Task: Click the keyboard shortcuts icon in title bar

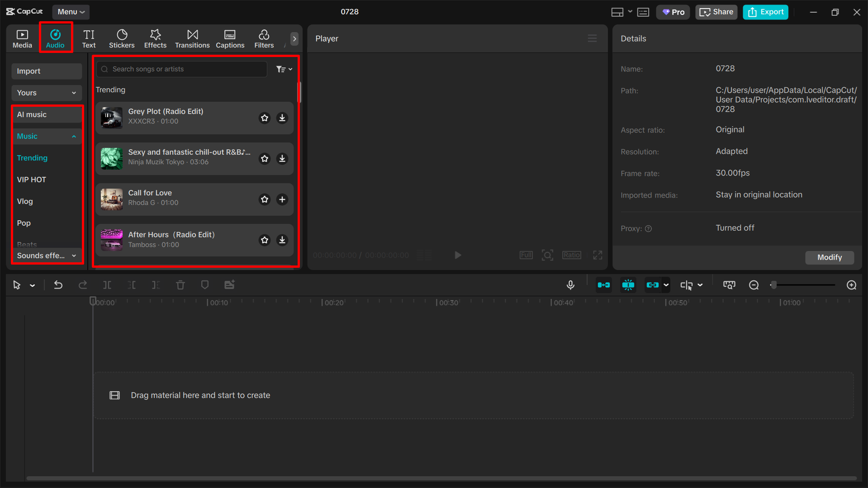Action: click(x=643, y=12)
